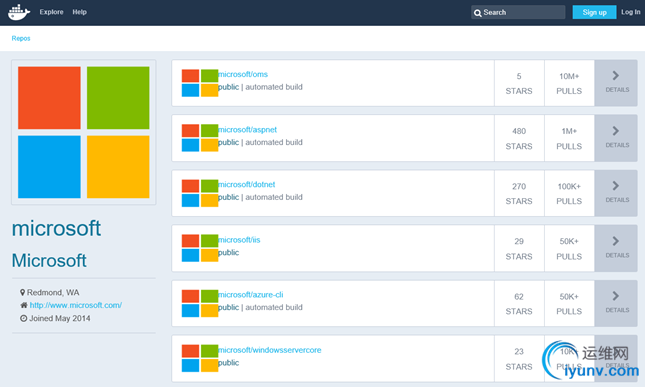The image size is (645, 387).
Task: Open the microsoft/dotnet repository link
Action: click(x=246, y=185)
